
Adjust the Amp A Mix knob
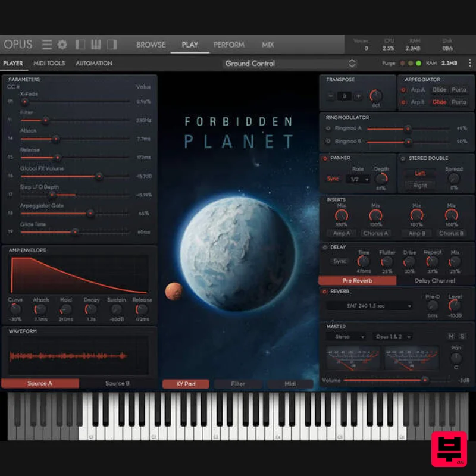(341, 216)
